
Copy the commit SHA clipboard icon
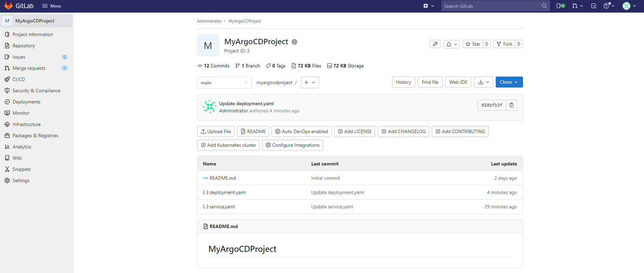click(x=512, y=105)
